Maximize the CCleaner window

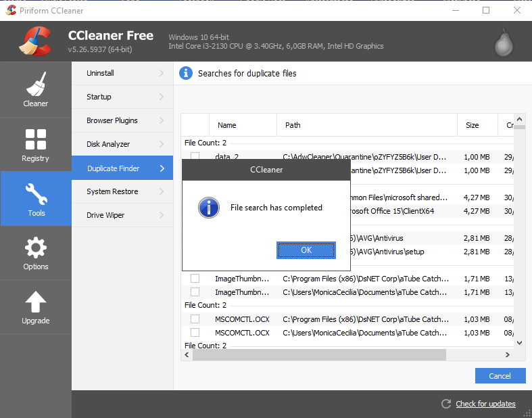[486, 10]
